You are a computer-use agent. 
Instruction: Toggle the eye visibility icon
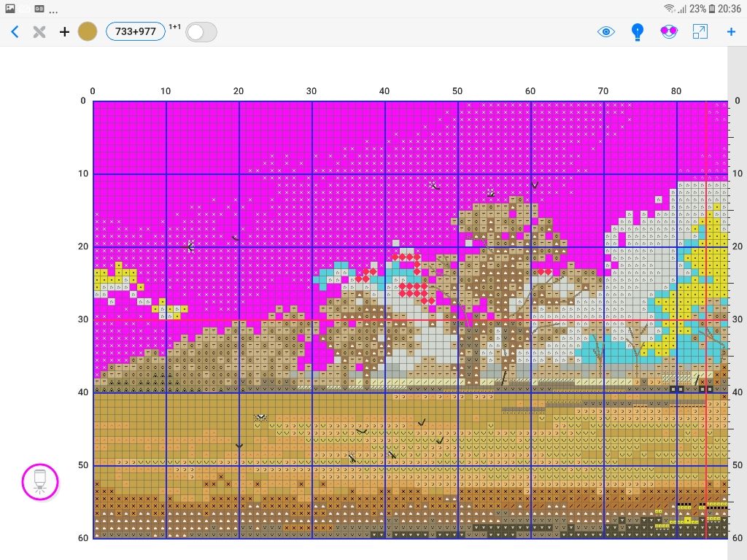(x=606, y=32)
